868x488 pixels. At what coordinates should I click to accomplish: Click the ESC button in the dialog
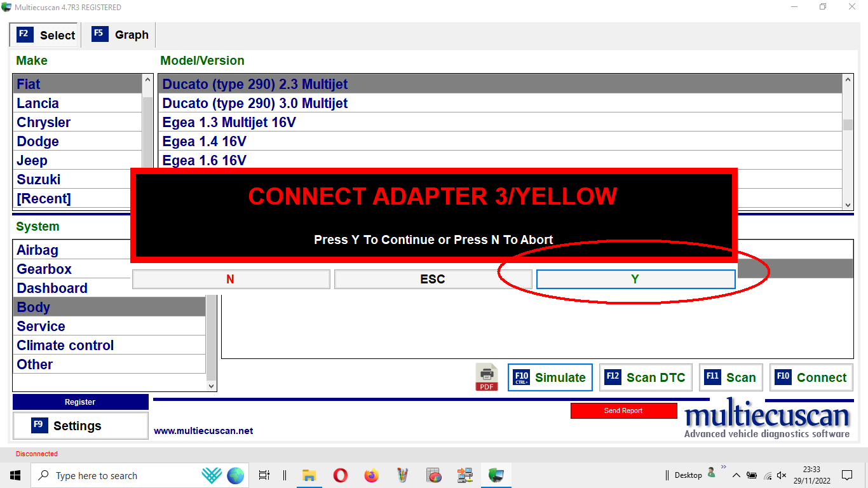point(433,279)
